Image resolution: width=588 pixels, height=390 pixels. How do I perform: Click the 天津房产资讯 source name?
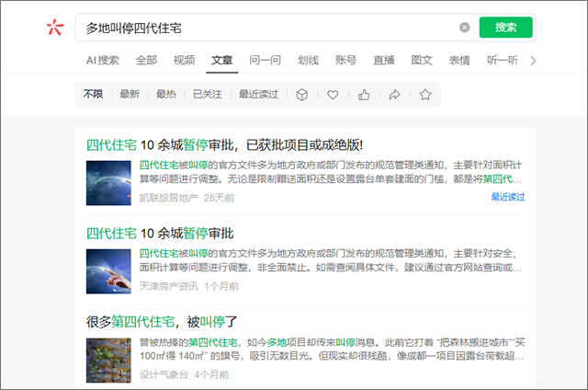pos(169,286)
